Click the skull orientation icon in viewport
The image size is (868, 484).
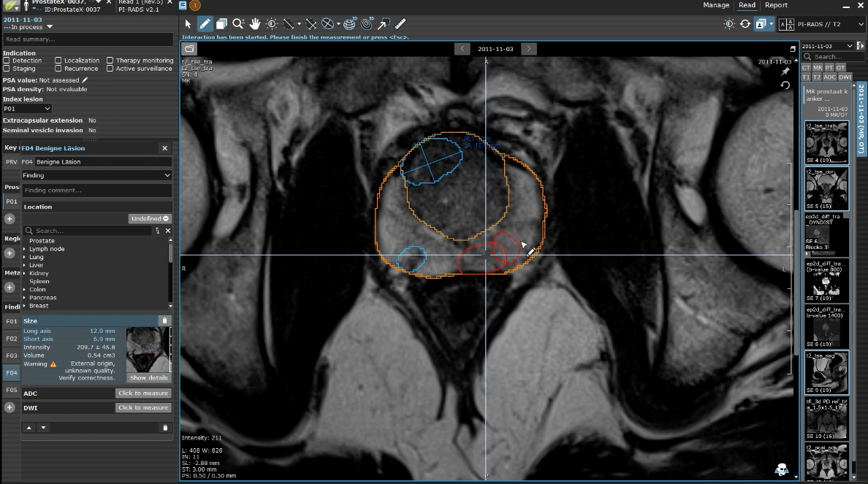pyautogui.click(x=782, y=469)
